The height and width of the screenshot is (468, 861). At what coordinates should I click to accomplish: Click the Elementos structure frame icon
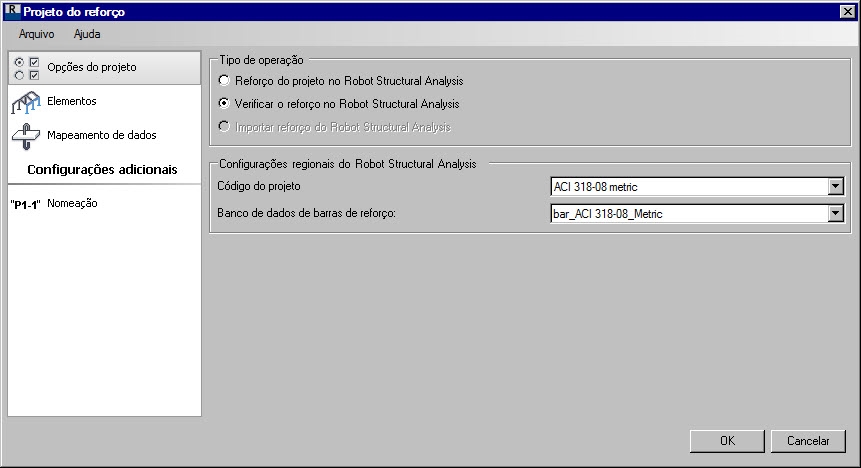(26, 102)
